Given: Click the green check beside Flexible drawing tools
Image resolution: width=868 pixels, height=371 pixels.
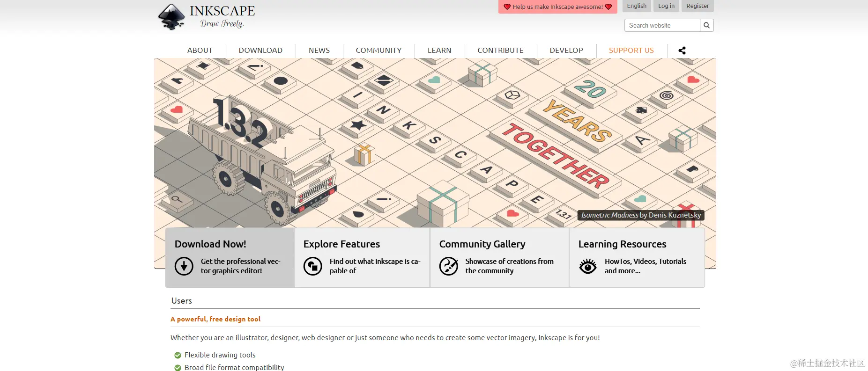Looking at the screenshot, I should tap(178, 355).
